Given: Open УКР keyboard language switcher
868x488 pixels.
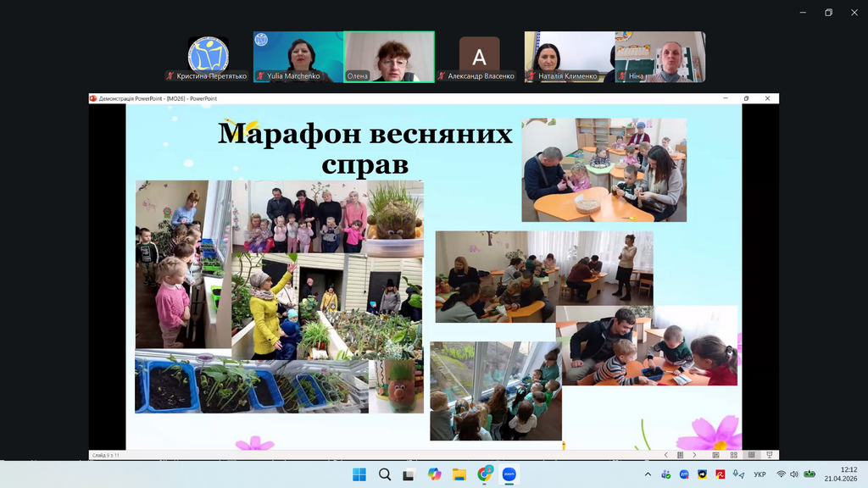Looking at the screenshot, I should pyautogui.click(x=759, y=474).
